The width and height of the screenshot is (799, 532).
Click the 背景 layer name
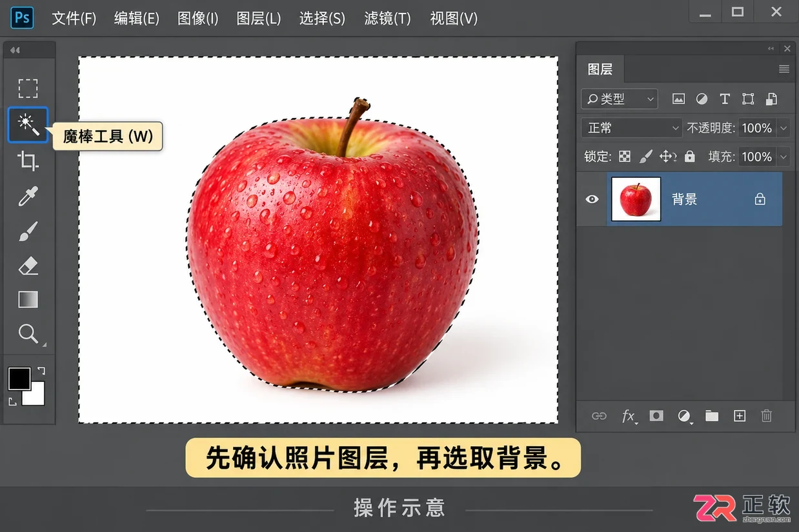tap(685, 199)
